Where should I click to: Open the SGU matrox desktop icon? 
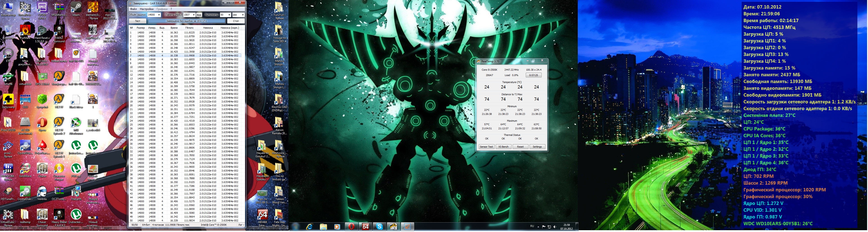pyautogui.click(x=25, y=102)
